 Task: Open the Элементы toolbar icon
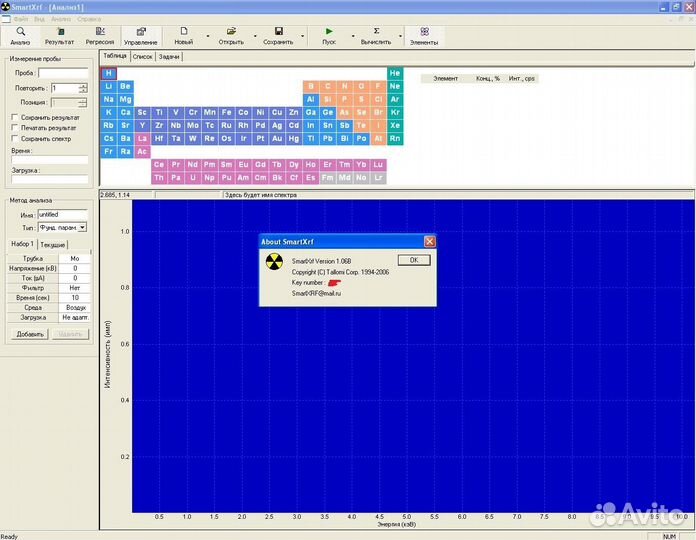click(x=424, y=32)
